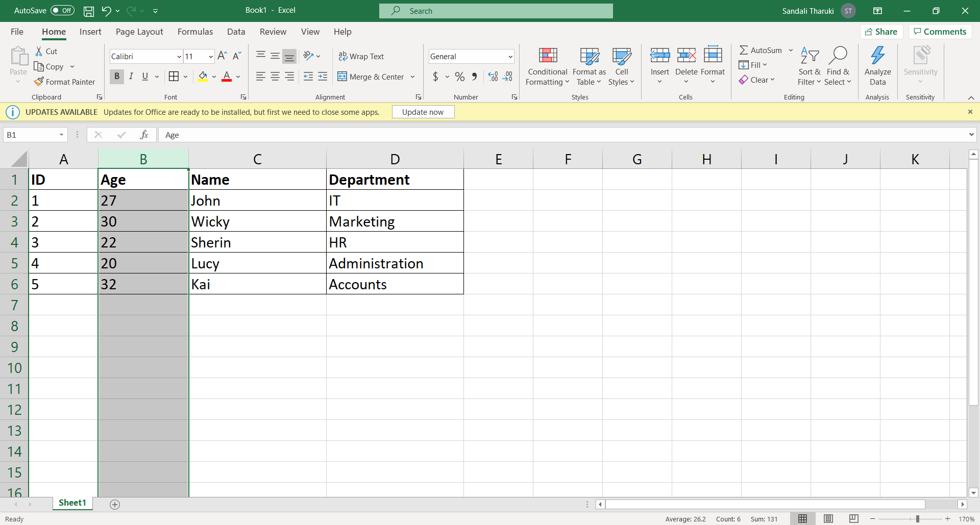Open Conditional Formatting
This screenshot has height=525, width=980.
[547, 66]
